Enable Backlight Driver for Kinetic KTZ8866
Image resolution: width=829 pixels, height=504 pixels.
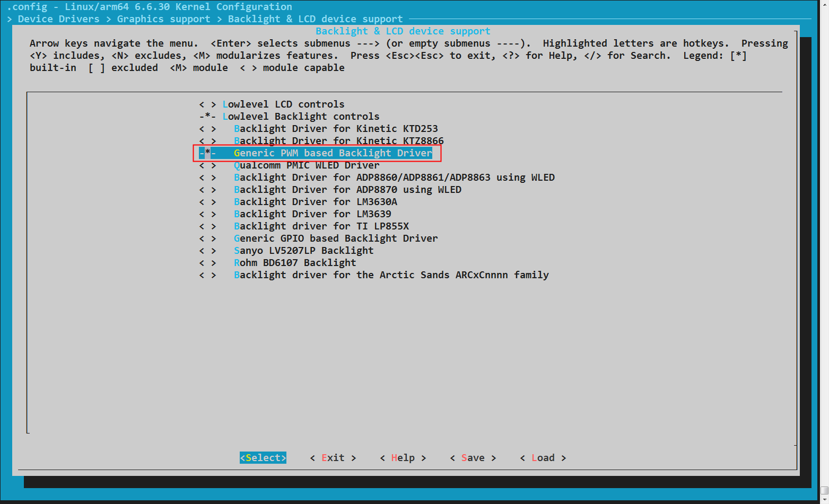[x=339, y=140]
